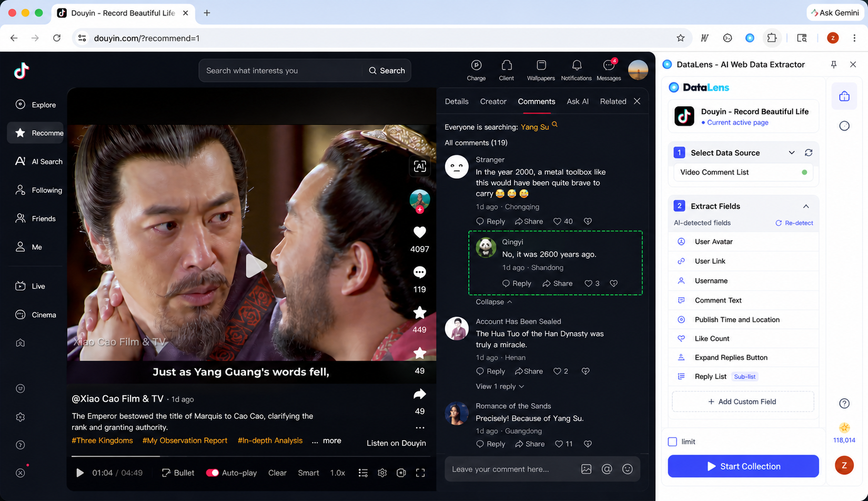Viewport: 868px width, 501px height.
Task: Click the AI recognition icon on the video
Action: 420,167
